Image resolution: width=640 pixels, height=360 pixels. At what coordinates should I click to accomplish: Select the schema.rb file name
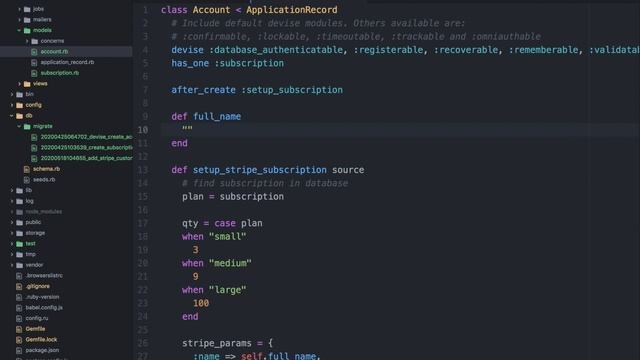pos(47,169)
